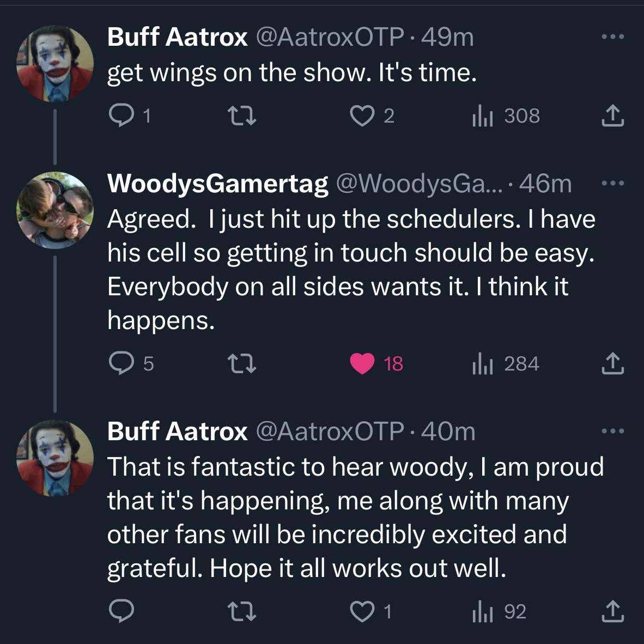Like the "That is fantastic to hear" tweet

pos(361,612)
